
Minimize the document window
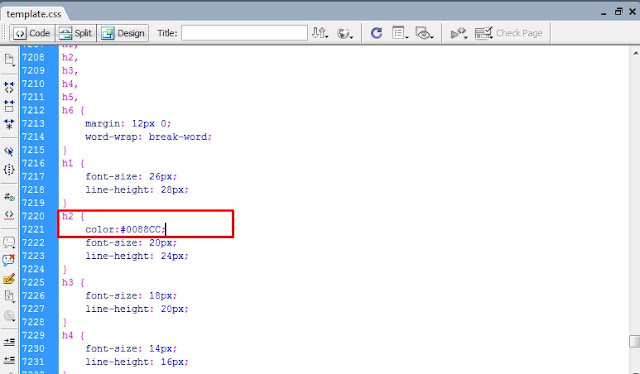click(x=604, y=13)
